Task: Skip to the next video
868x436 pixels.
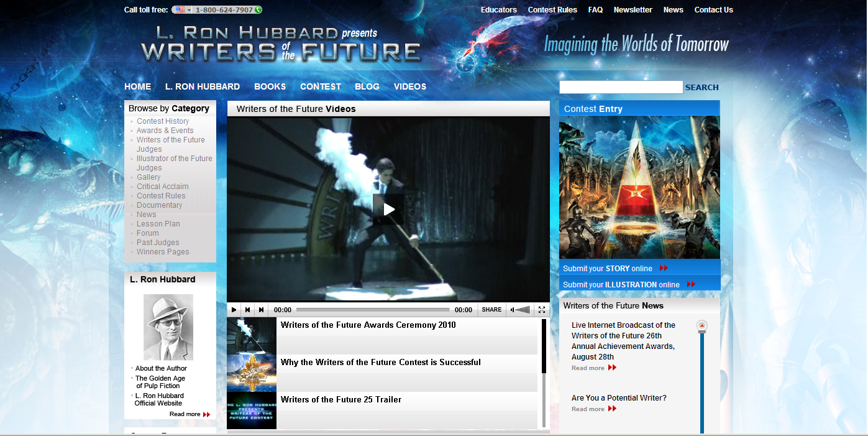Action: (261, 310)
